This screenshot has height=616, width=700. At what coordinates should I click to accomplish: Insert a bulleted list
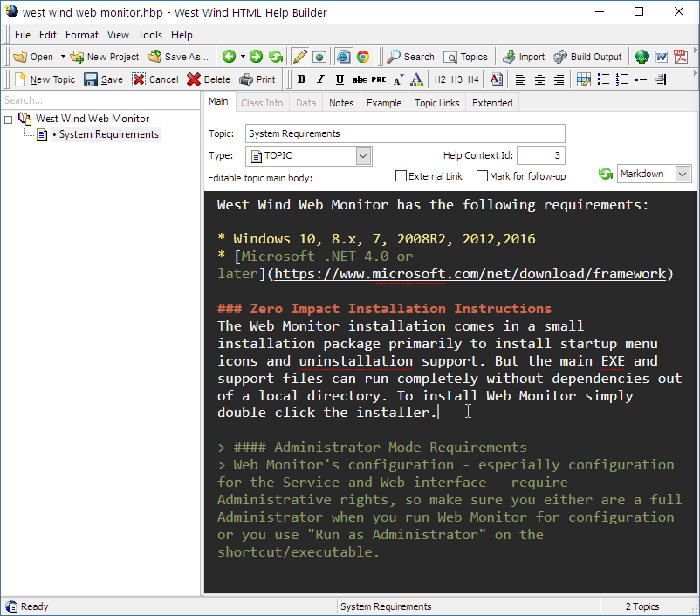click(603, 79)
